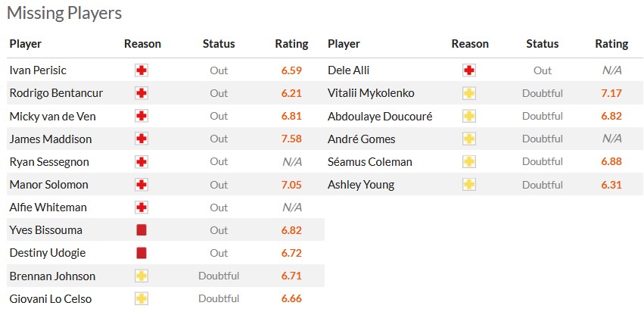Click James Maddison's injury icon
The width and height of the screenshot is (644, 312).
pyautogui.click(x=141, y=139)
